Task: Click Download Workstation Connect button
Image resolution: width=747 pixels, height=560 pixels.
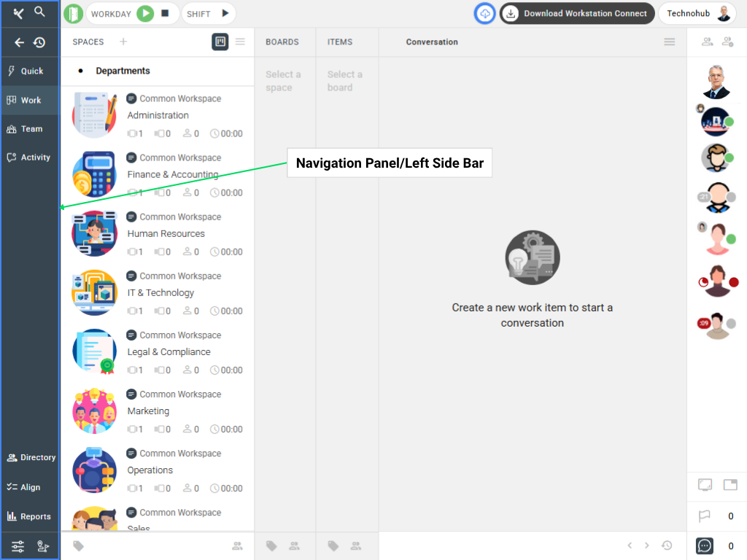Action: tap(576, 13)
